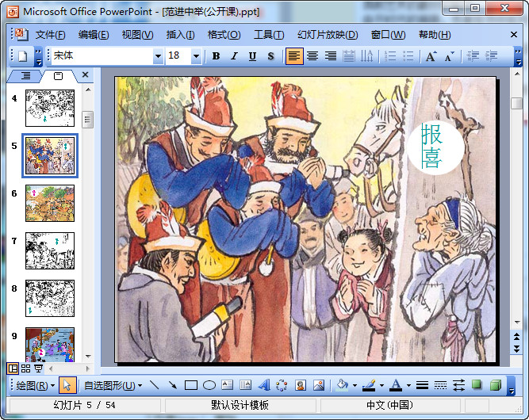Open the 视图(V) menu
This screenshot has height=420, width=529.
(x=138, y=35)
